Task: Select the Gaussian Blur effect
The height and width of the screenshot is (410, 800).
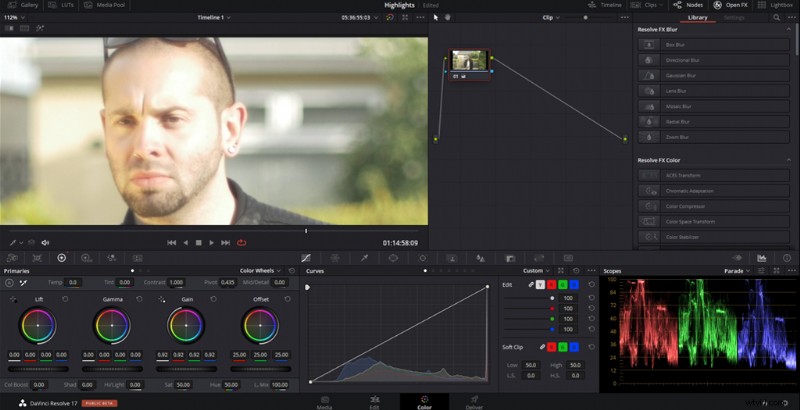Action: click(714, 75)
